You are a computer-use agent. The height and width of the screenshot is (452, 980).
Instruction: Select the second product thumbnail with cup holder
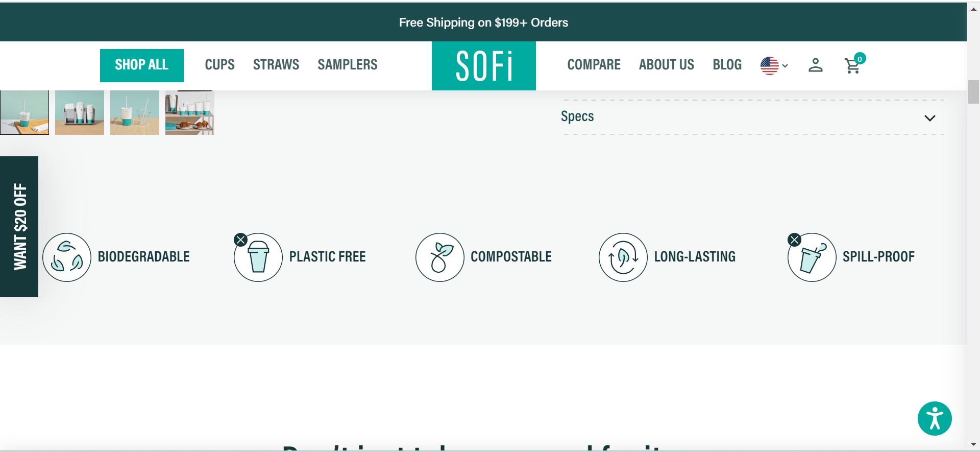click(80, 112)
